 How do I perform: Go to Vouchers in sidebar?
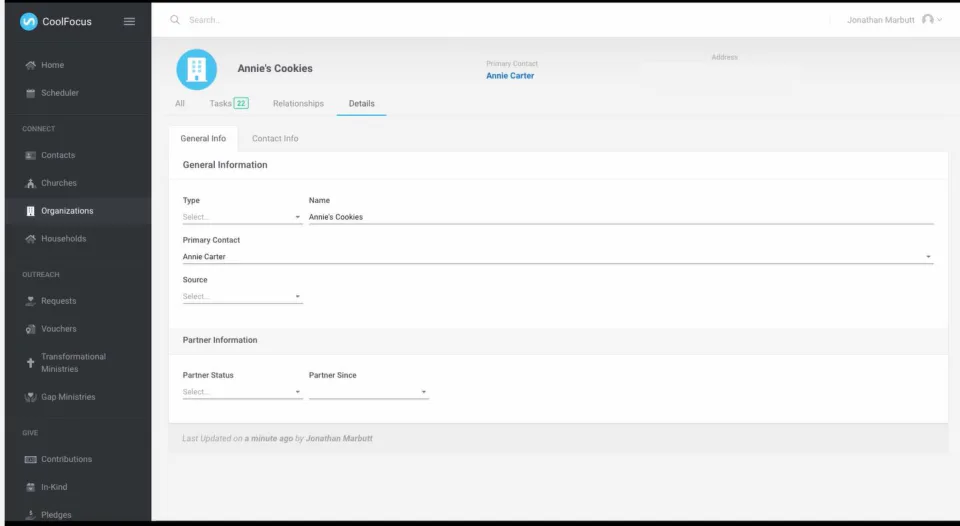59,329
